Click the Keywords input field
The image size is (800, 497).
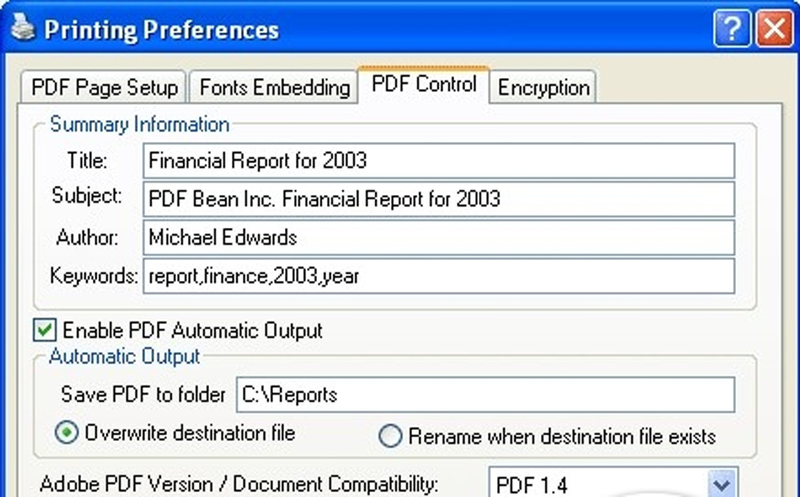coord(439,276)
